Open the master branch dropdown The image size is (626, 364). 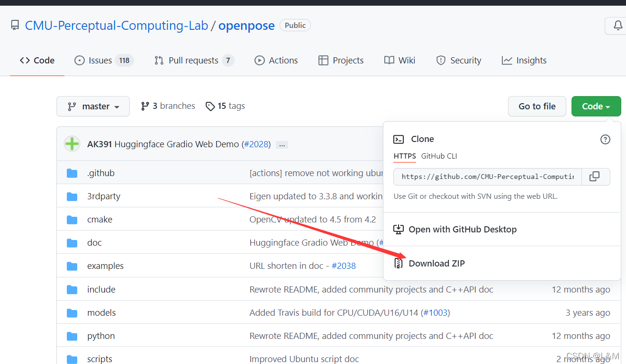coord(93,106)
